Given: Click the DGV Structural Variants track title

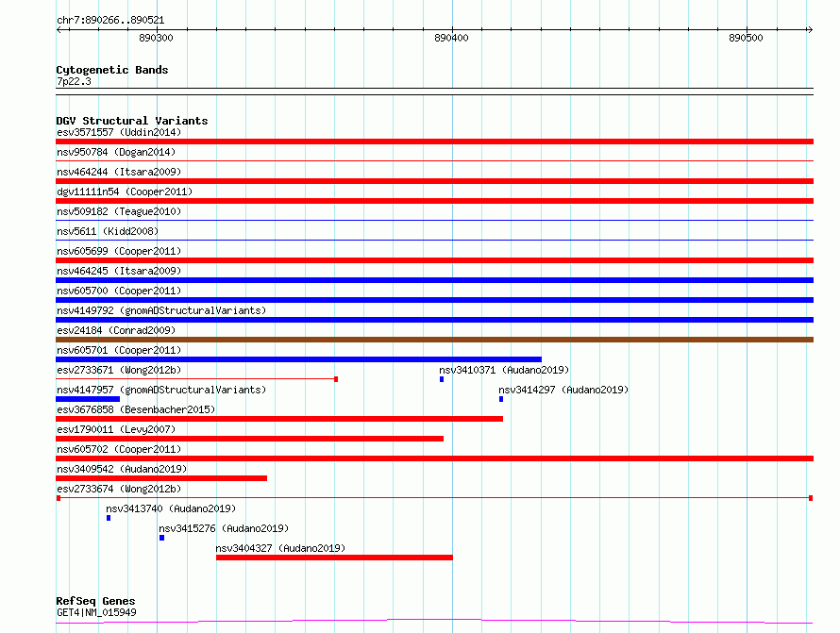Looking at the screenshot, I should [x=132, y=121].
